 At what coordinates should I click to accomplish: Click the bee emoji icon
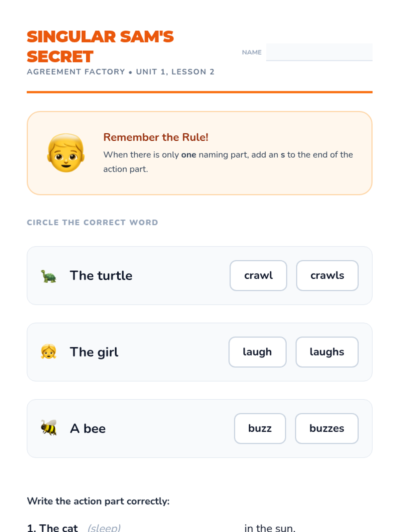[x=49, y=428]
